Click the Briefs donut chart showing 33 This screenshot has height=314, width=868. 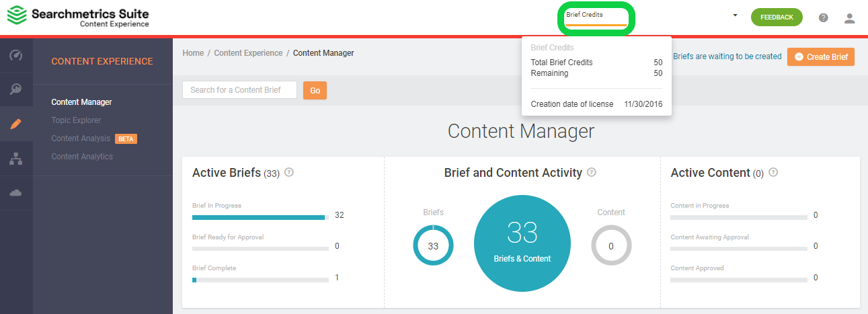click(x=433, y=245)
